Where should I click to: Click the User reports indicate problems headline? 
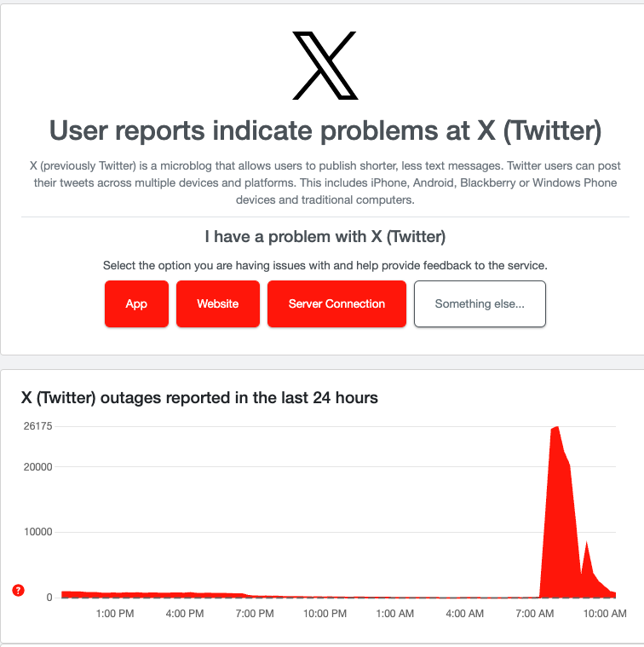tap(325, 130)
